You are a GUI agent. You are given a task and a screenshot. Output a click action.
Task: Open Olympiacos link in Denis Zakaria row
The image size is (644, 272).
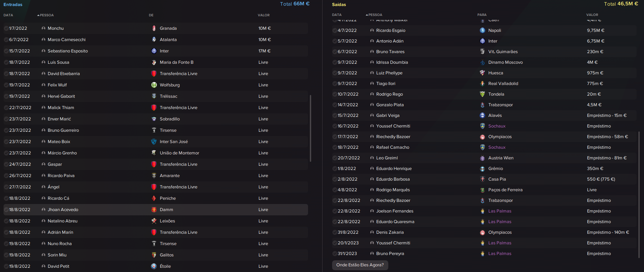500,232
